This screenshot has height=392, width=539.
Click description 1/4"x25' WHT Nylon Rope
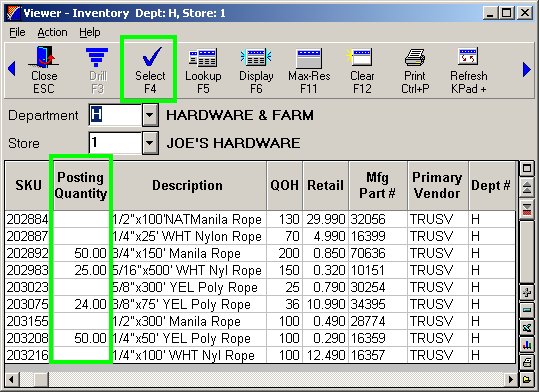point(187,236)
